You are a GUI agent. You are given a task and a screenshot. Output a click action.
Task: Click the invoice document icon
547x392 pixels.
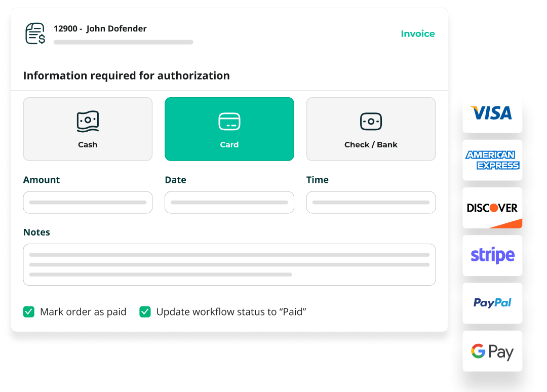[x=35, y=33]
